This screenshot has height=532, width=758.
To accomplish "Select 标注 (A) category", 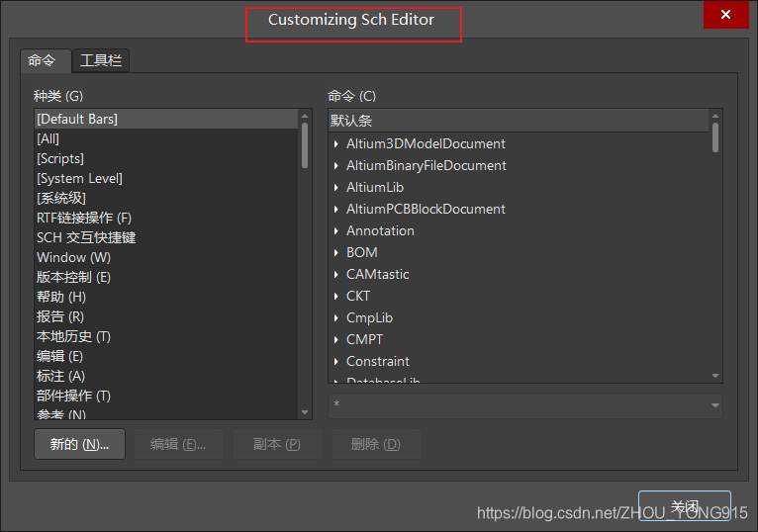I will coord(167,377).
